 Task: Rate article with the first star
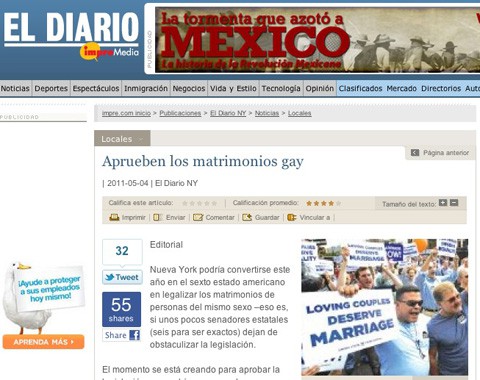185,203
